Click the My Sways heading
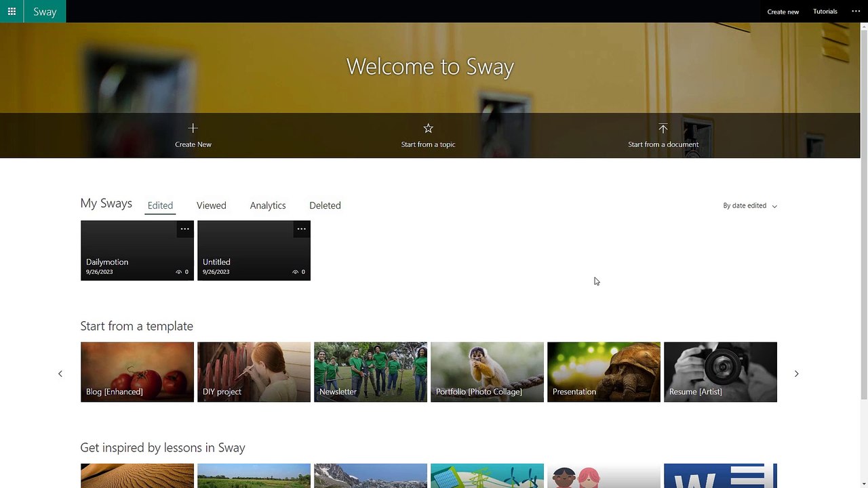 (106, 203)
